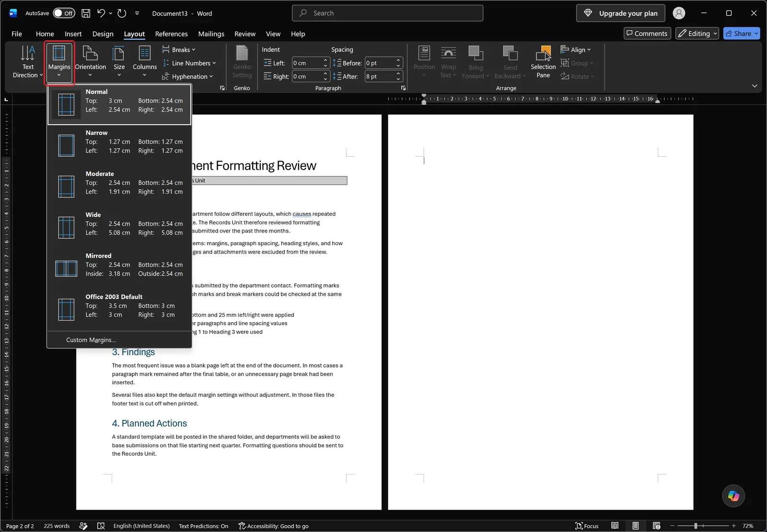Switch to Print Layout view icon
Image resolution: width=767 pixels, height=532 pixels.
635,526
